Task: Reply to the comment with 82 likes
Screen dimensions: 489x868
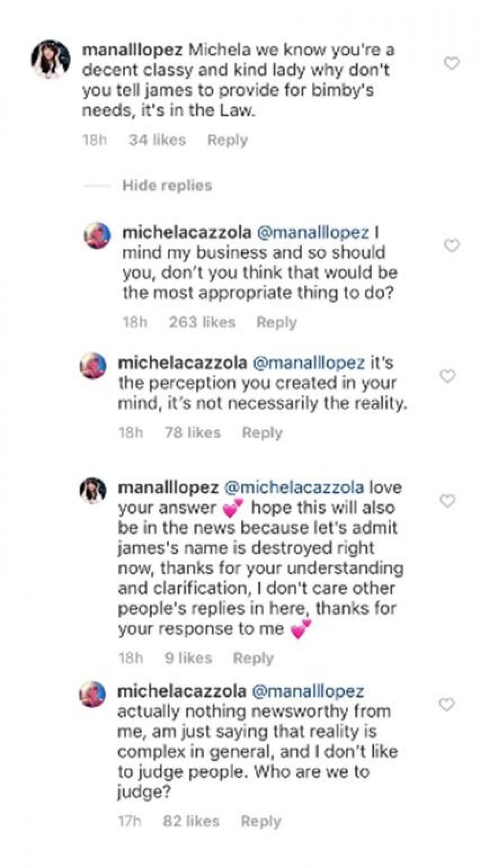Action: tap(261, 822)
